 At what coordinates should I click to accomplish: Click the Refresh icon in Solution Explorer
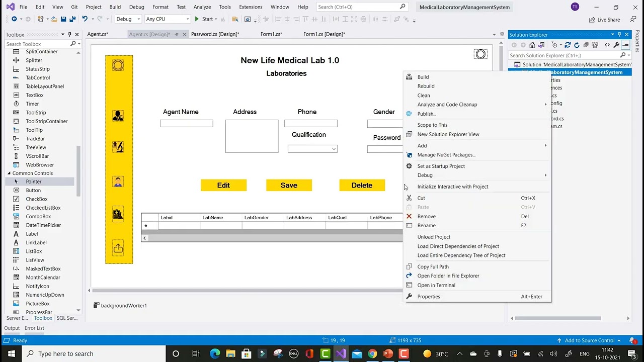click(x=577, y=45)
